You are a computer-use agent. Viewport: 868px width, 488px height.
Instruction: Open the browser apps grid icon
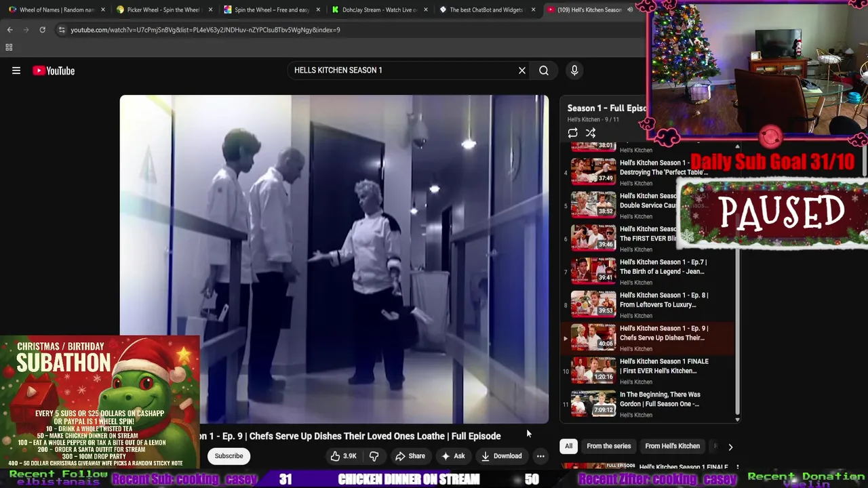click(9, 47)
